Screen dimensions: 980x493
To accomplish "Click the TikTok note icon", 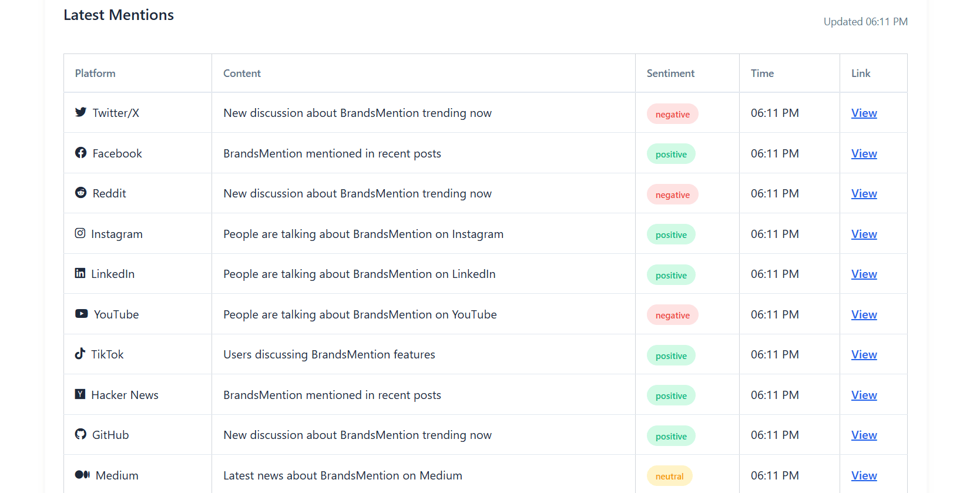I will (x=80, y=354).
